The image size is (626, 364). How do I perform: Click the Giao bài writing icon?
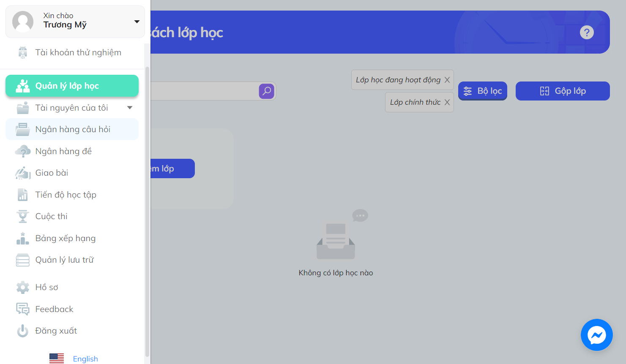[23, 173]
